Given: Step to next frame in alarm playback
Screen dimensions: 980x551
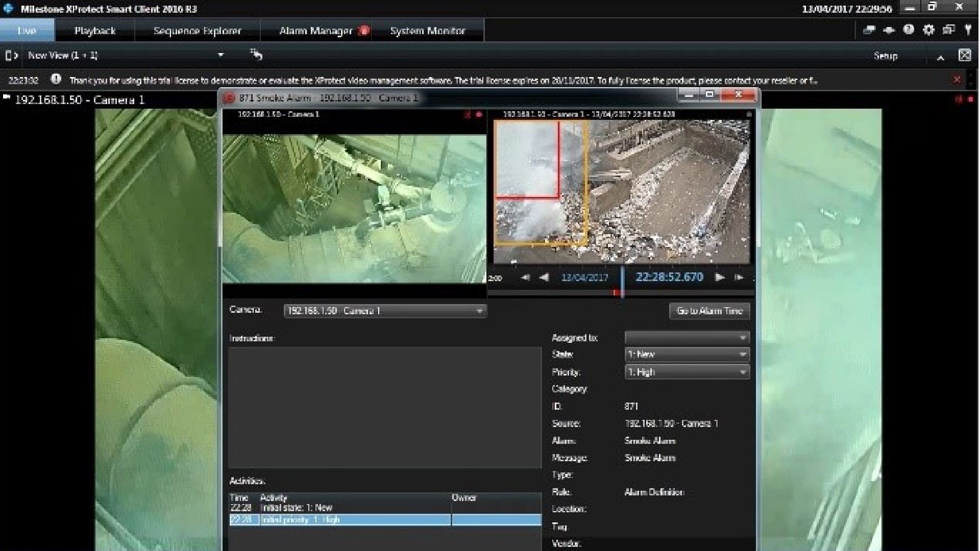Looking at the screenshot, I should pos(739,278).
